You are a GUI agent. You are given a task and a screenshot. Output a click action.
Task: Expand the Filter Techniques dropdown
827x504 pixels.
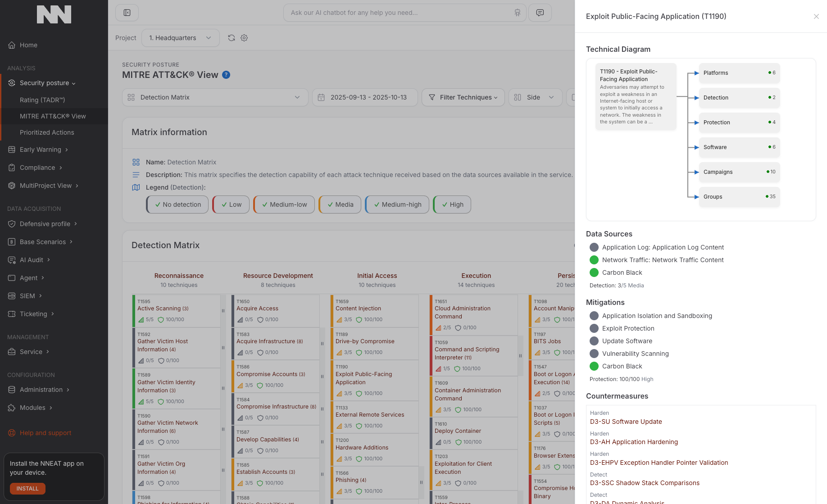click(463, 97)
